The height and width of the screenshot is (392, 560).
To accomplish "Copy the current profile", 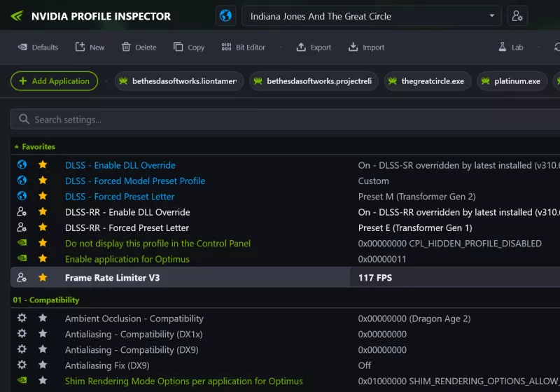I will pos(188,47).
